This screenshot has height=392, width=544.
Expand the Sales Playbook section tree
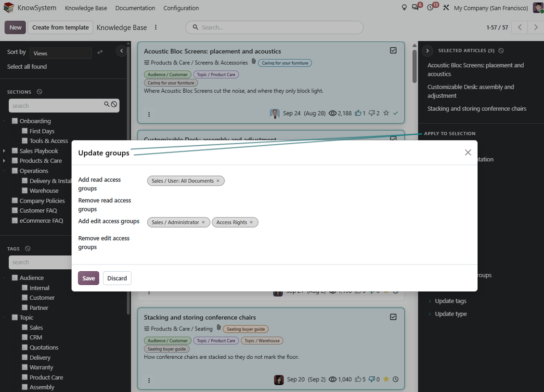[x=4, y=151]
